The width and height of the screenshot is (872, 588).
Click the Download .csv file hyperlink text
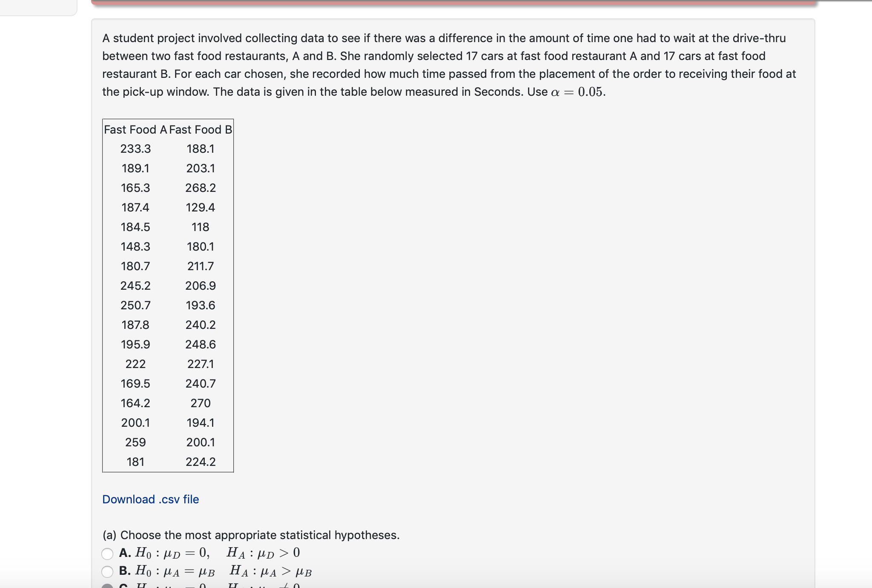[150, 499]
